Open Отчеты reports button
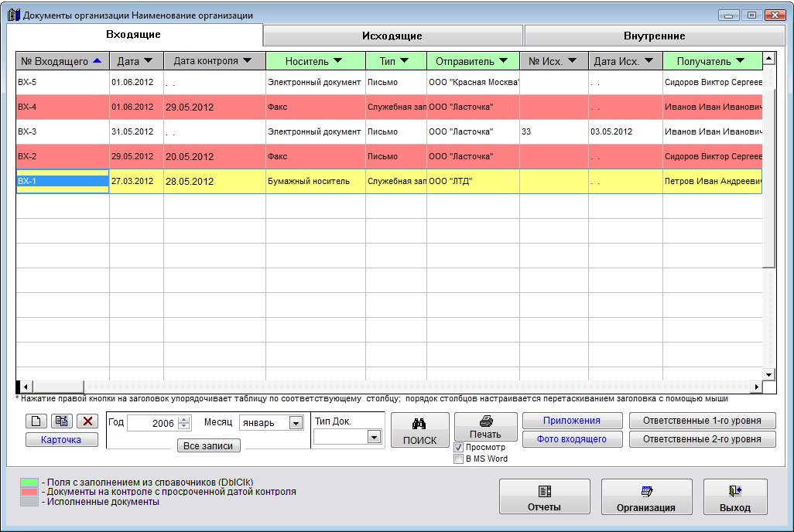This screenshot has height=532, width=794. (544, 496)
